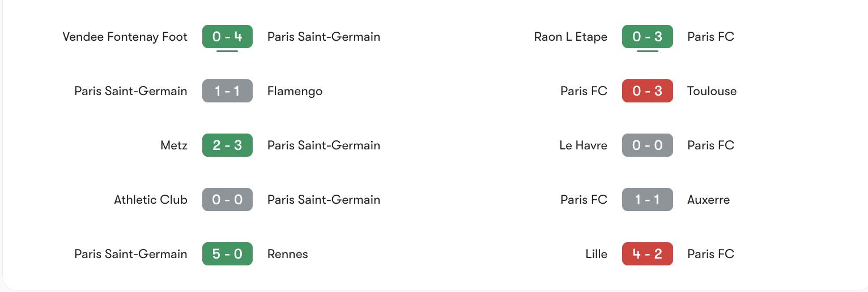Select the Athletic Club team name
This screenshot has width=868, height=292.
tap(151, 200)
